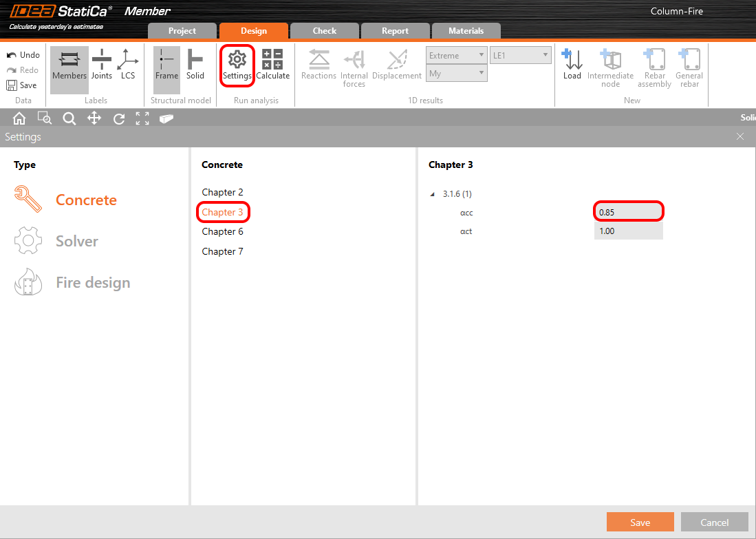Click the home view icon

[x=19, y=118]
